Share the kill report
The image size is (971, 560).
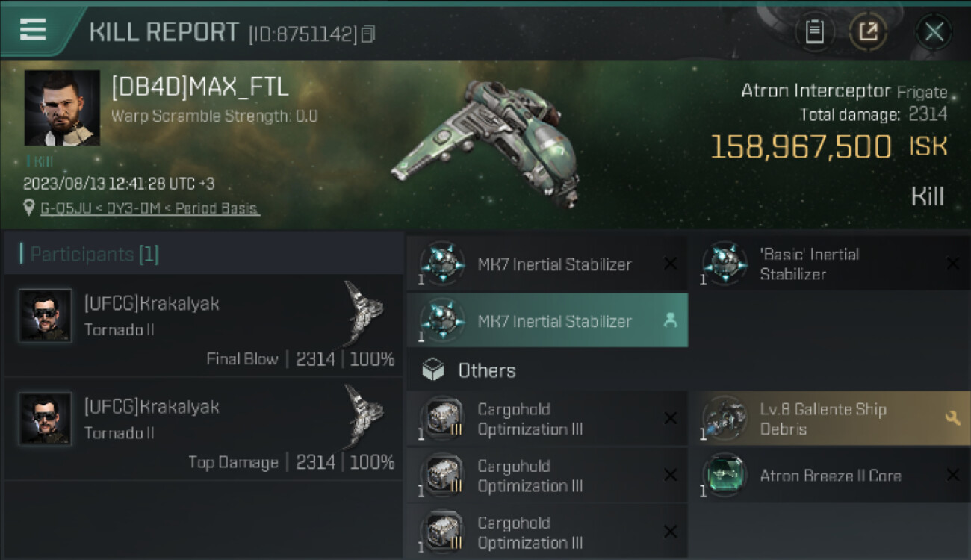click(868, 31)
